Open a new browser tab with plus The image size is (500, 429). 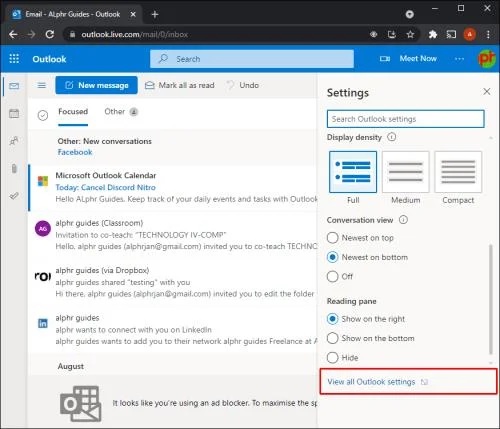pos(155,14)
